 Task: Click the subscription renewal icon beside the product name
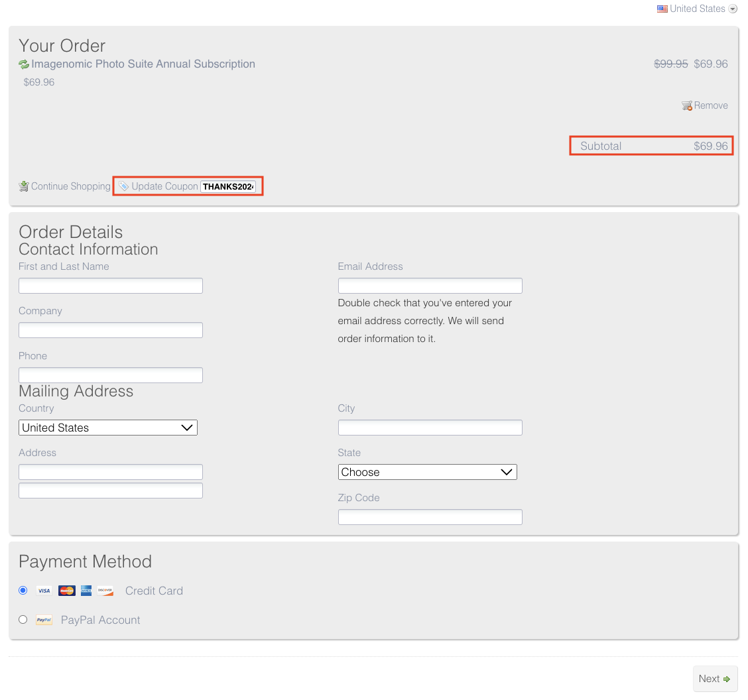point(24,64)
